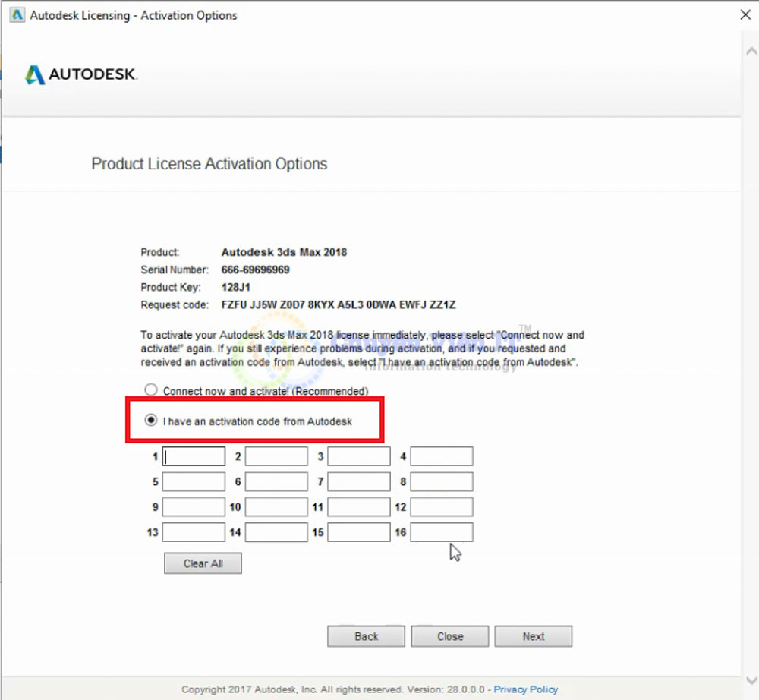Open the Privacy Policy link
The height and width of the screenshot is (700, 759).
tap(525, 689)
